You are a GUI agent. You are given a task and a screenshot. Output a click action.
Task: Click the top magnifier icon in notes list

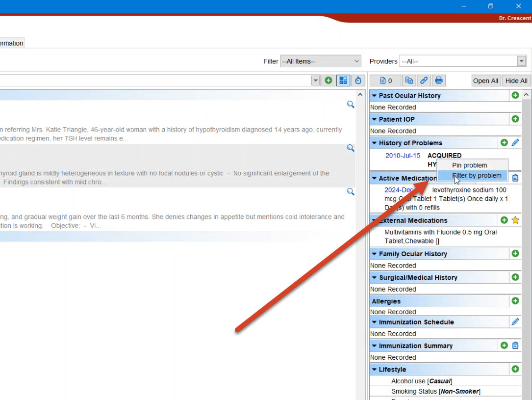click(x=351, y=104)
